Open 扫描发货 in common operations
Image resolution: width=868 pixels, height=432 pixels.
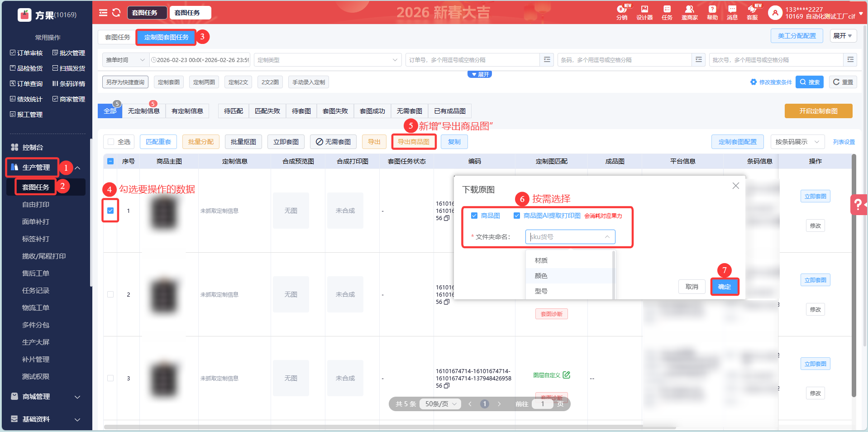69,68
